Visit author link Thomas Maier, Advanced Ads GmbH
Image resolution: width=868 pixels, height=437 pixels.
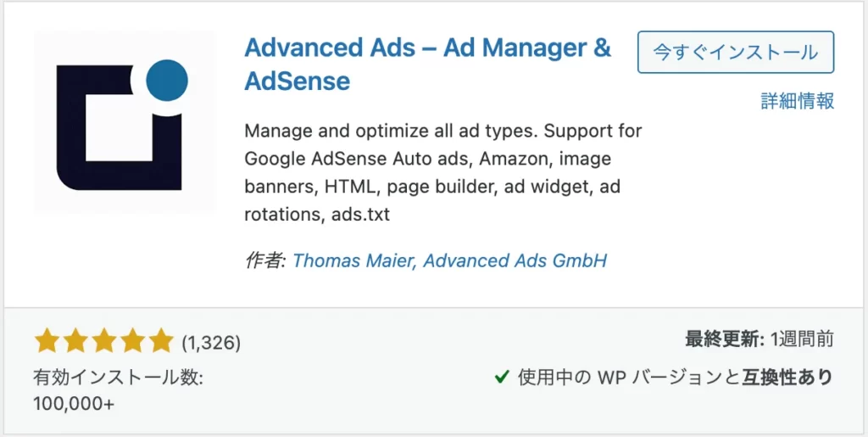tap(449, 260)
